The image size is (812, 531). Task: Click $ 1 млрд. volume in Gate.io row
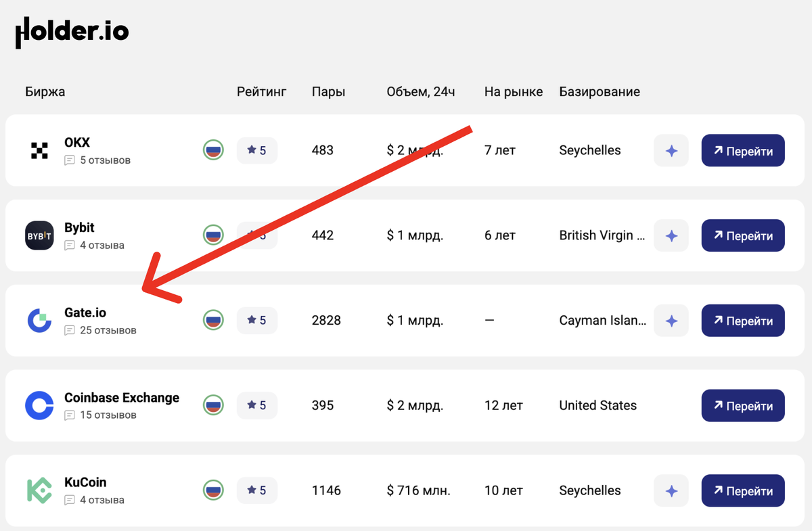(x=415, y=321)
